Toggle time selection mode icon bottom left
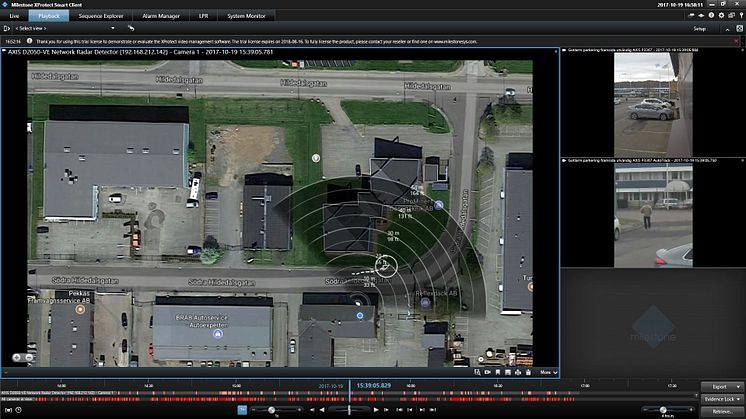746x419 pixels. 8,409
